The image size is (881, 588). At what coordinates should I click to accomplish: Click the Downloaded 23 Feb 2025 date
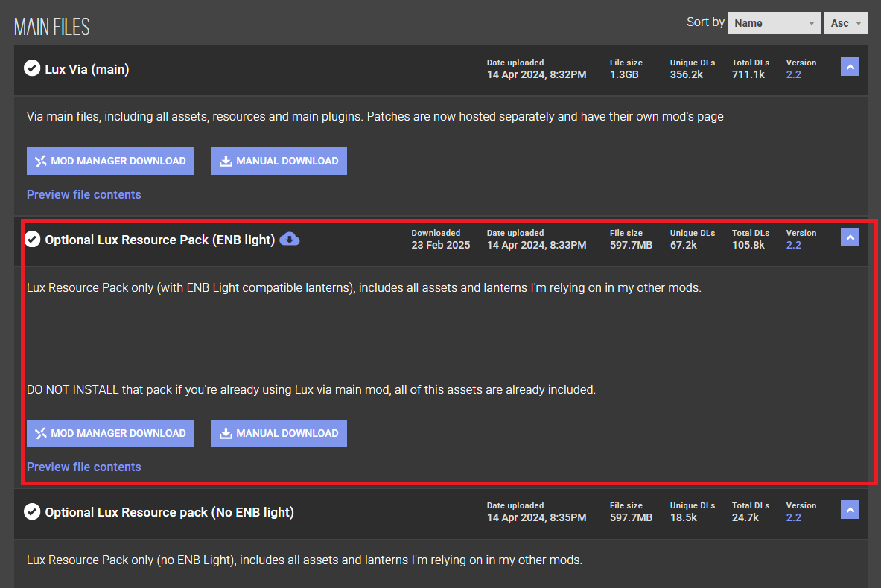(x=441, y=246)
